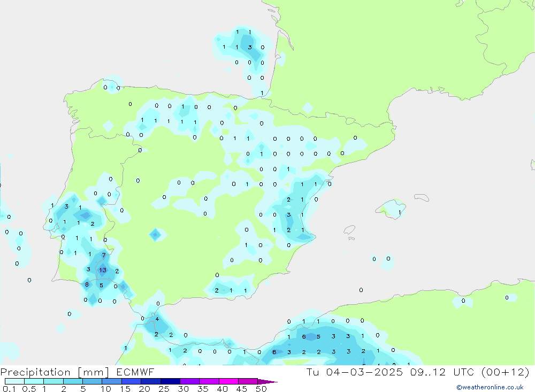Click the legend label "50"
Image resolution: width=535 pixels, height=392 pixels.
tap(261, 389)
